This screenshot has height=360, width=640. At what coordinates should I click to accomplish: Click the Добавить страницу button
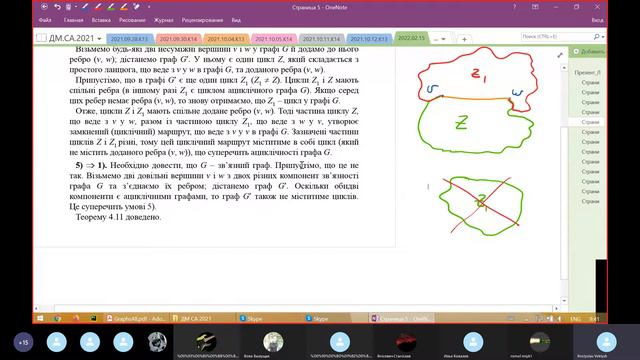point(588,51)
